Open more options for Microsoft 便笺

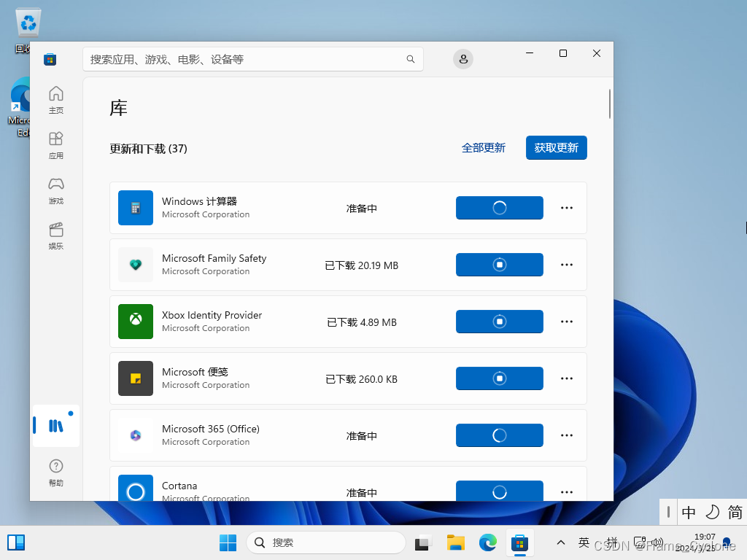[566, 378]
